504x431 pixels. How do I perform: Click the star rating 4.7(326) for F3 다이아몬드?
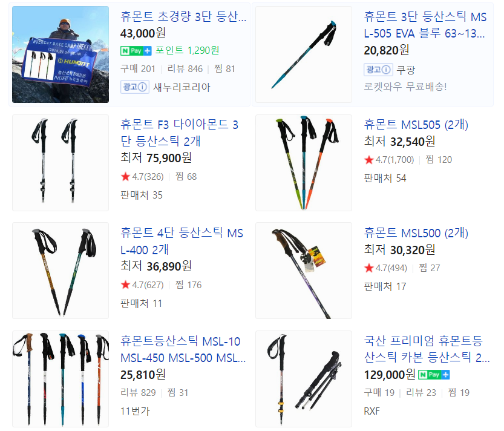[x=142, y=177]
